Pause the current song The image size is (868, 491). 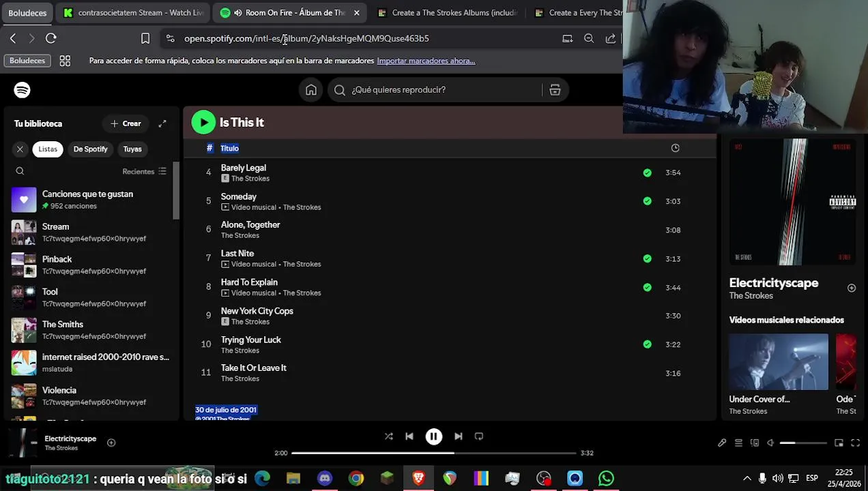pyautogui.click(x=434, y=436)
